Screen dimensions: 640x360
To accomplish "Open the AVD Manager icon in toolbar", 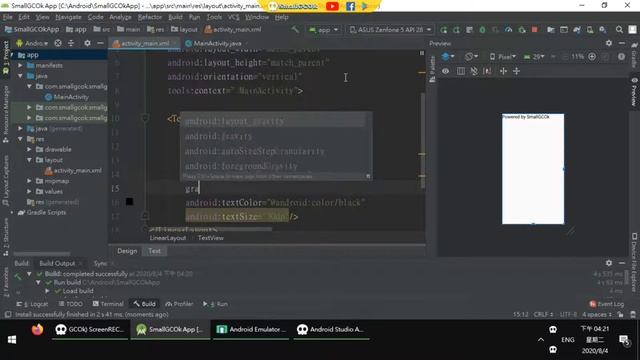I will tap(590, 30).
